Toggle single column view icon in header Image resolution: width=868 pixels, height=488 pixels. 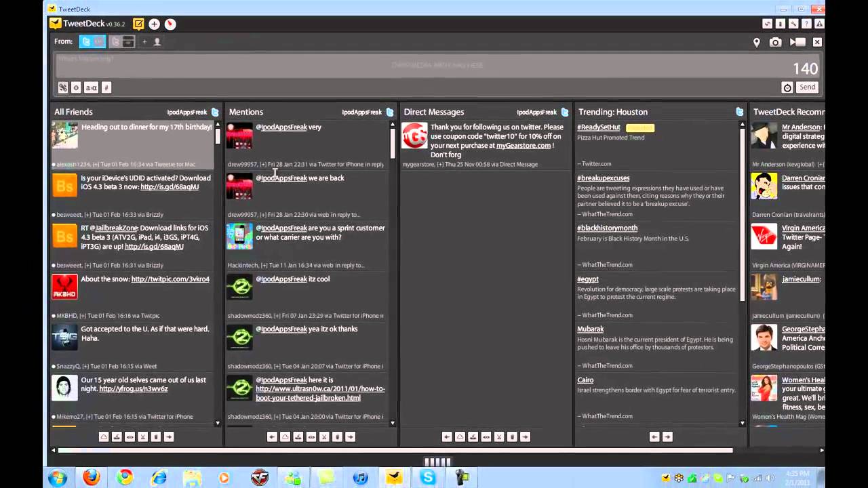click(780, 24)
